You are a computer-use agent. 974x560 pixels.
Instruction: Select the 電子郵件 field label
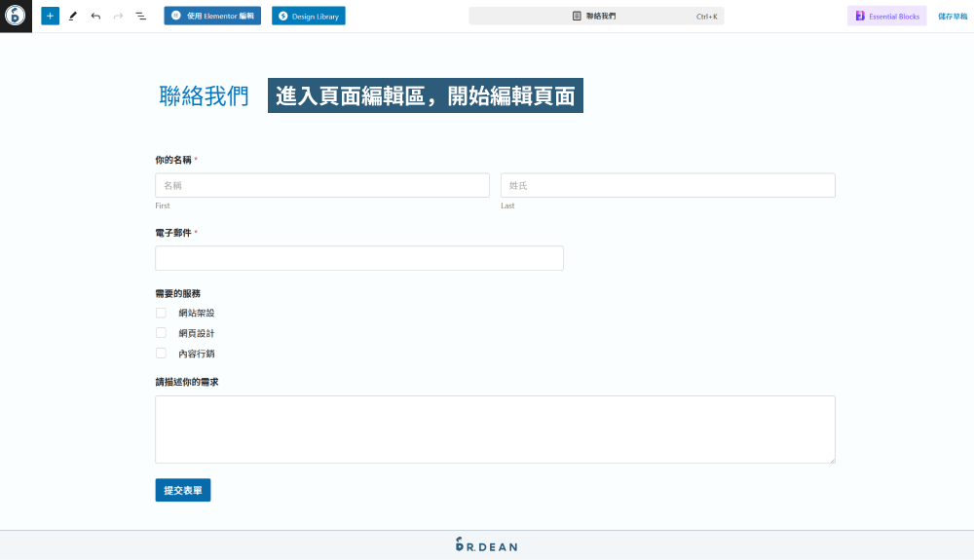[173, 233]
